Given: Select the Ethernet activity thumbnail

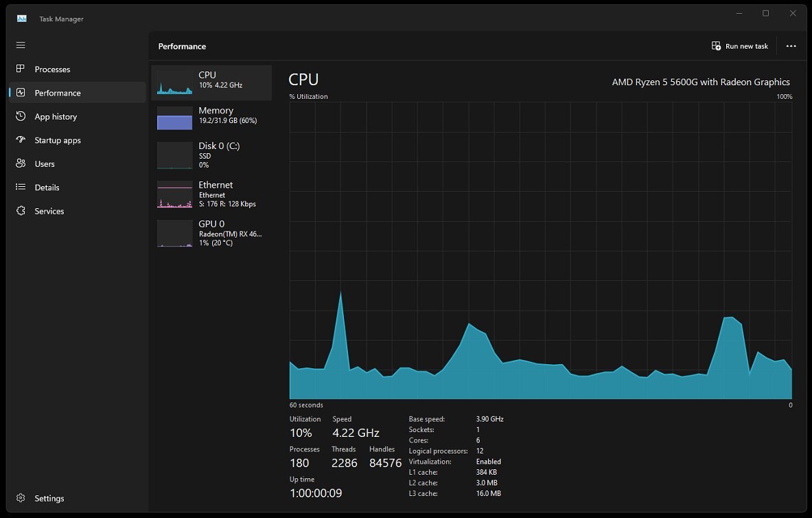Looking at the screenshot, I should (x=174, y=194).
